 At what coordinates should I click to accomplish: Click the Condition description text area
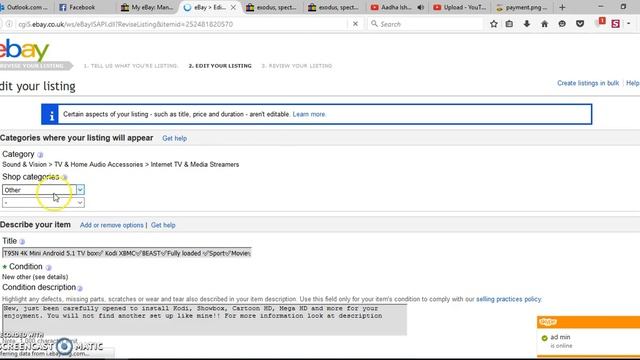click(204, 320)
